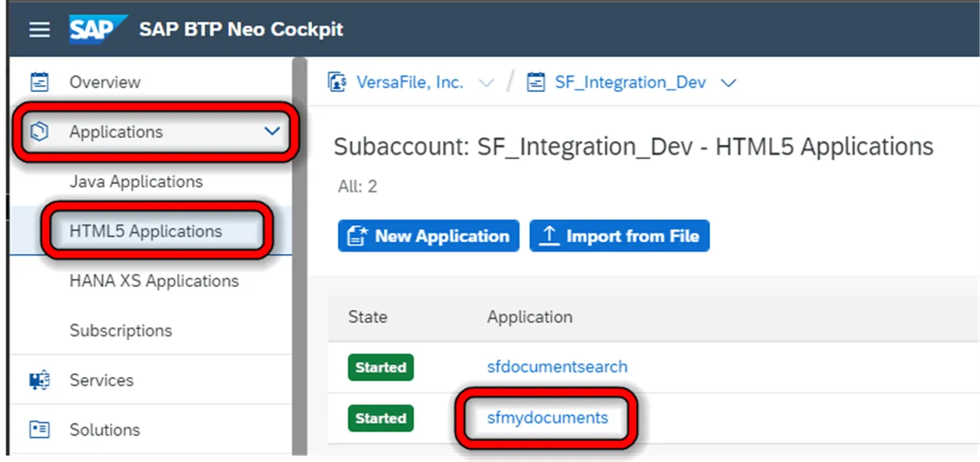Viewport: 980px width, 462px height.
Task: Open the VersaFile, Inc. dropdown arrow
Action: pyautogui.click(x=486, y=83)
